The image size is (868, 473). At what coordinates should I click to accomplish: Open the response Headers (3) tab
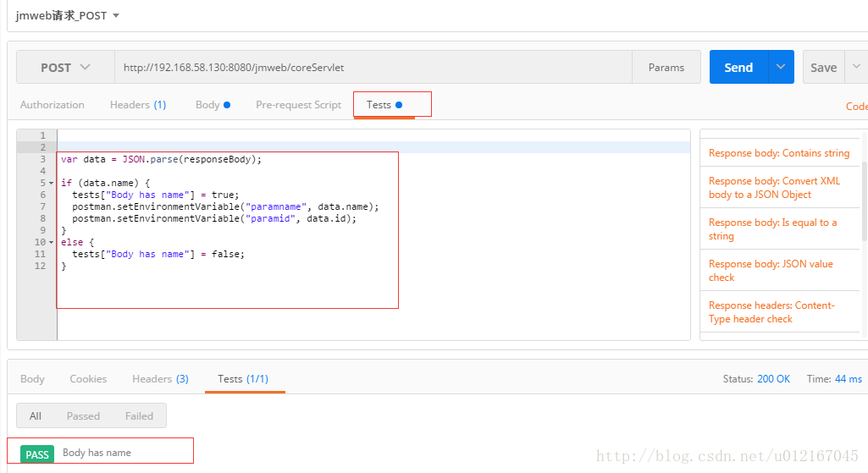(160, 379)
